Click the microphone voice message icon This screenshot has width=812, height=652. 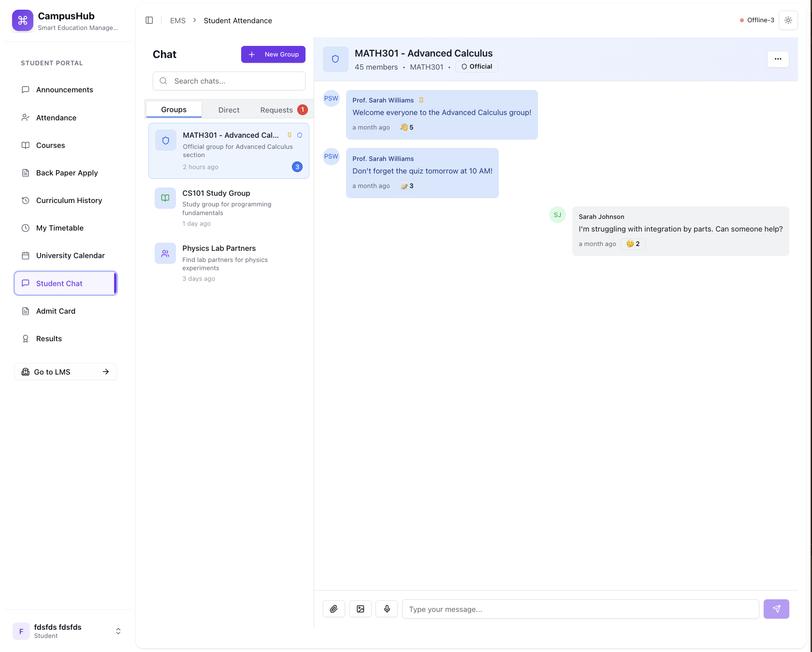(x=387, y=609)
